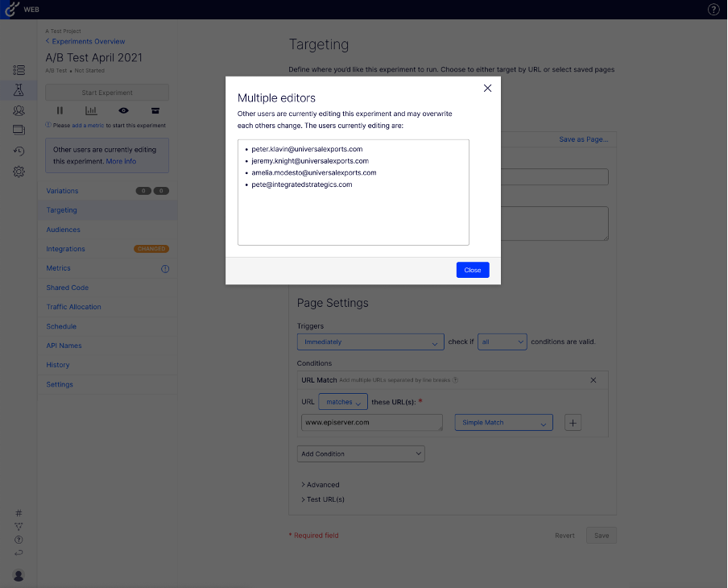Expand the Advanced section

[x=321, y=485]
